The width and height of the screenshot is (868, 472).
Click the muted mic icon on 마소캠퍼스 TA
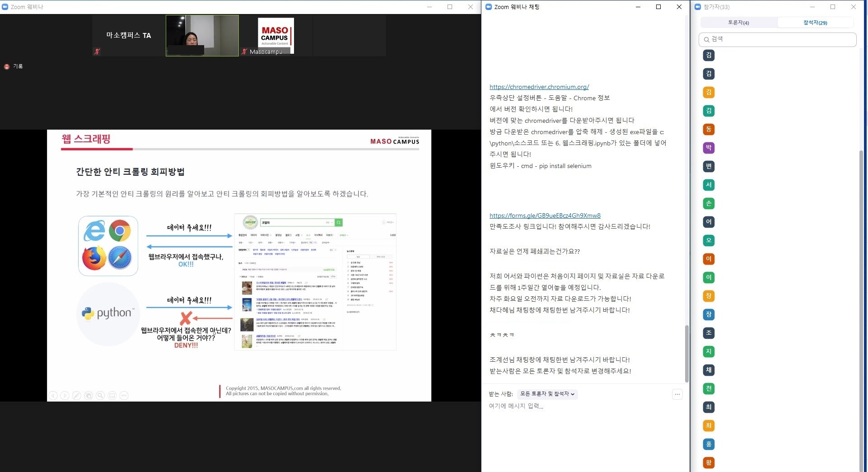coord(97,51)
